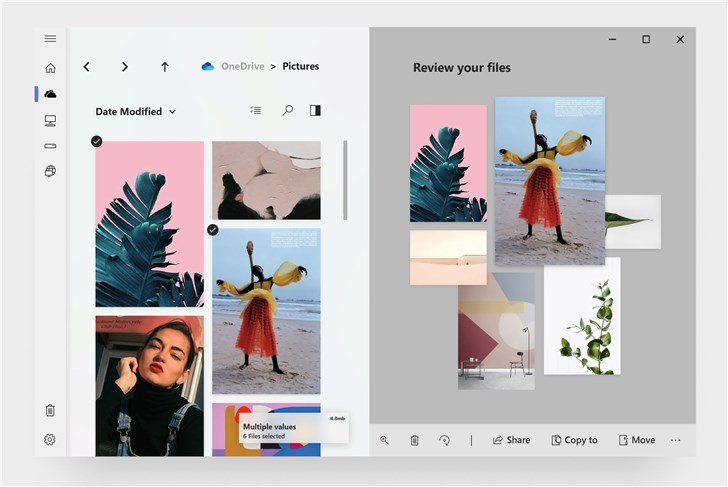Uncheck the beach dancer photo checkbox

click(x=213, y=229)
